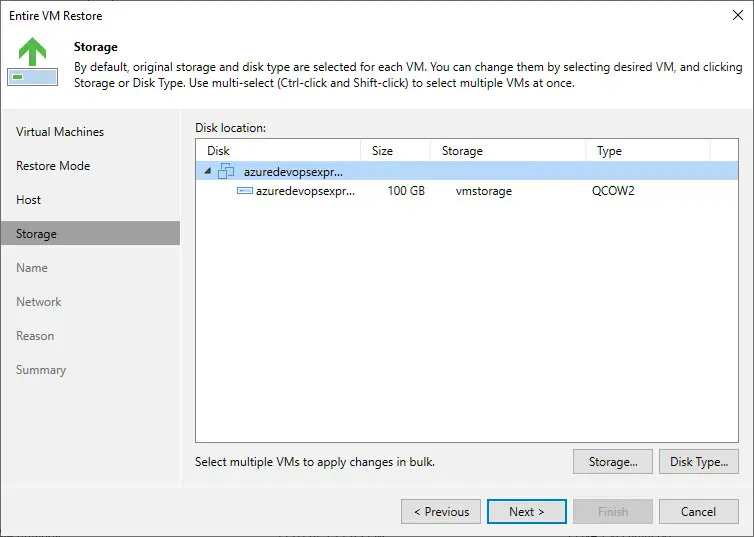Sort by the Size column header
Screen dimensions: 754x537
coord(395,150)
